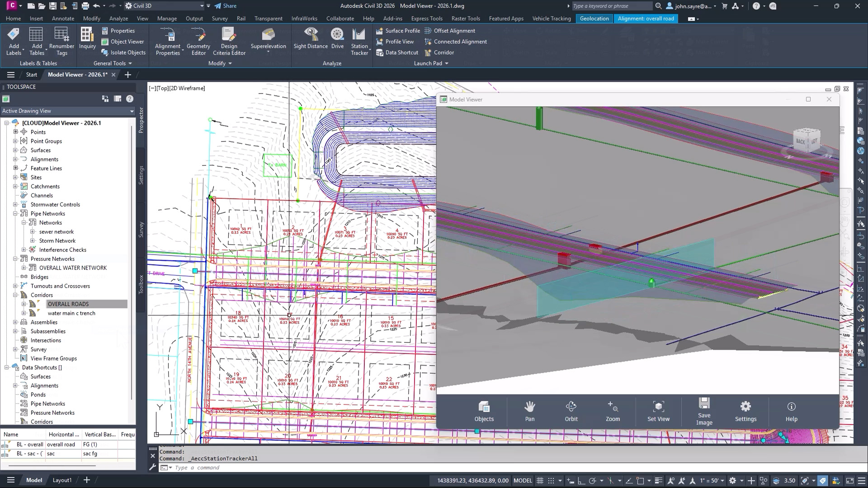Open the Object Viewer
Screen dimensions: 868x488
pos(123,42)
